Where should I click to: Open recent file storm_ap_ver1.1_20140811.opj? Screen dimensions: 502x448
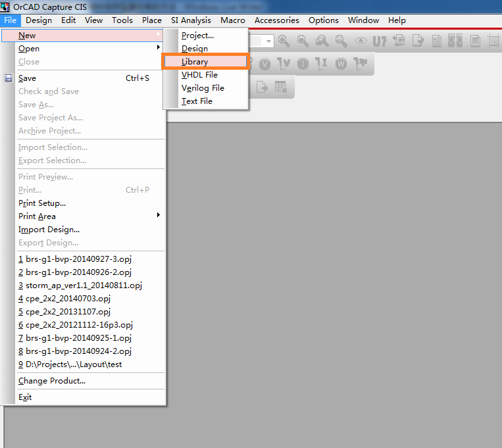[x=84, y=285]
